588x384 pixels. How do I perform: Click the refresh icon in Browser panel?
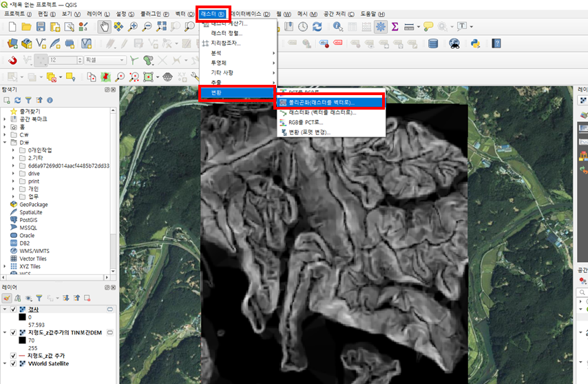18,100
